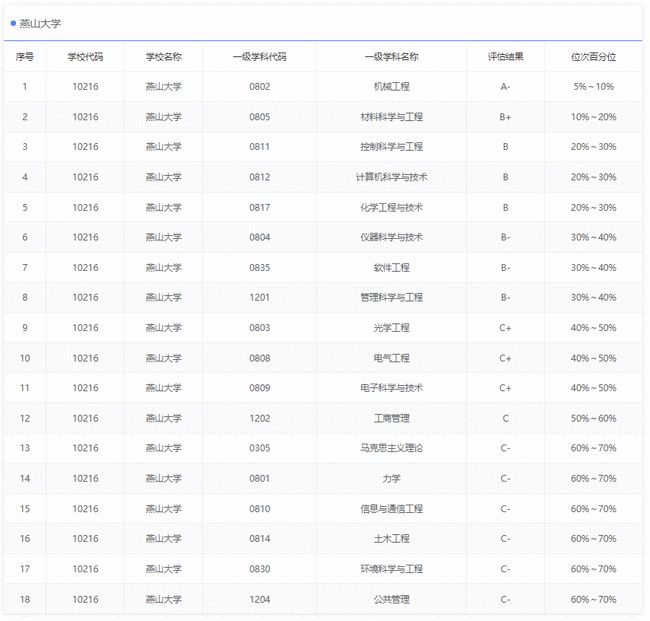Viewport: 650px width, 621px height.
Task: Click the 公共管理 subject cell
Action: [392, 599]
